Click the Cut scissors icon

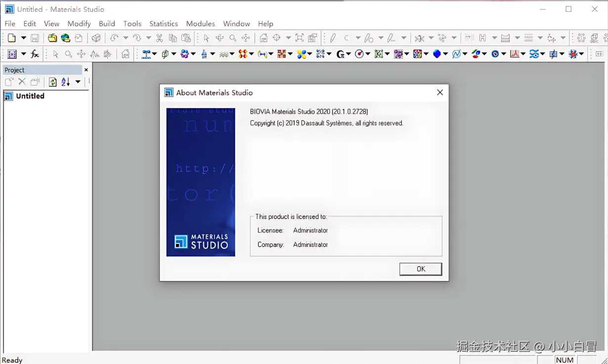tap(159, 38)
